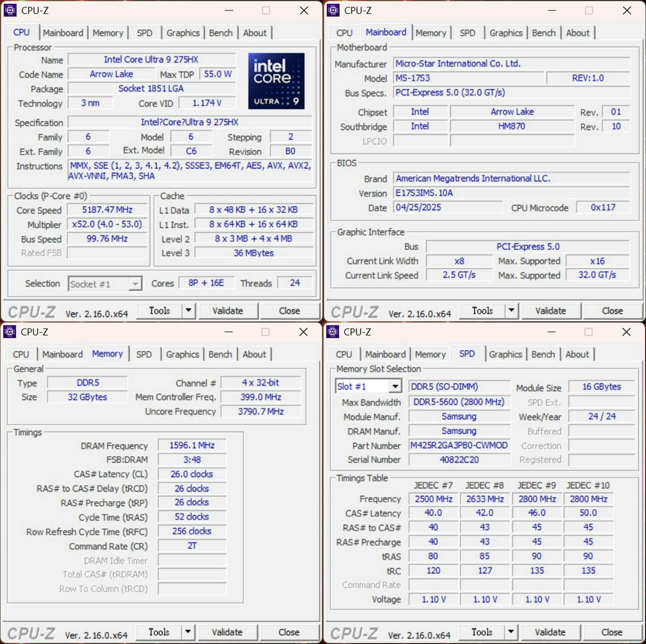
Task: Open the Memory tab in the CPU window
Action: point(108,33)
